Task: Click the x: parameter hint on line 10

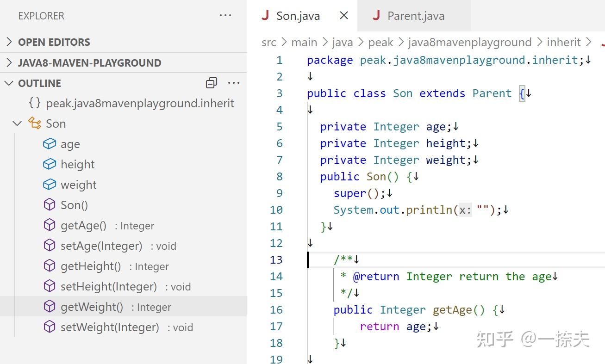Action: click(x=465, y=210)
